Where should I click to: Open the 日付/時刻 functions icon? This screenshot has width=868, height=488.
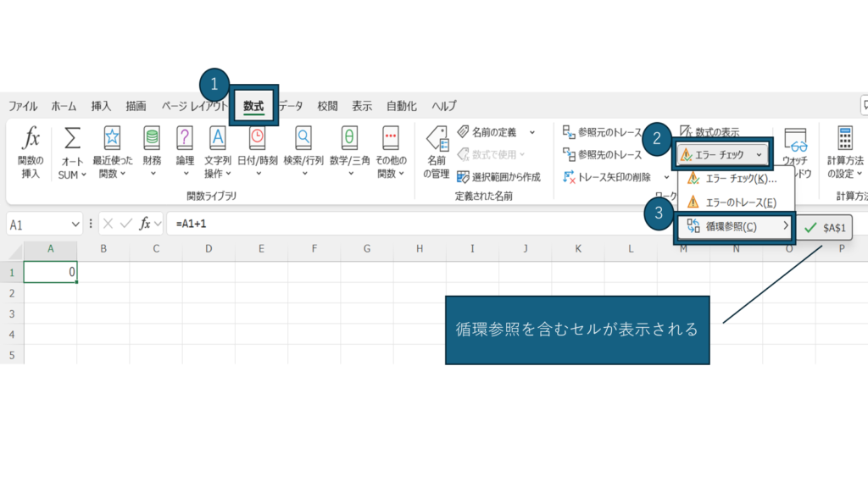pos(256,138)
